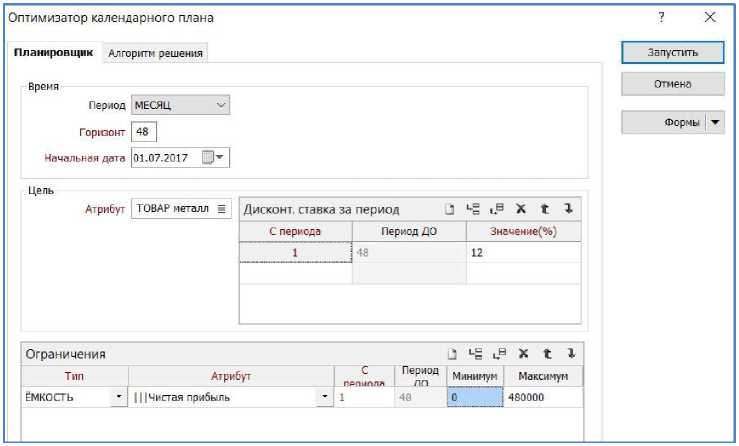Screen dimensions: 739x446
Task: Open the Тип dropdown showing ЁМКОСТЬ
Action: click(x=120, y=397)
